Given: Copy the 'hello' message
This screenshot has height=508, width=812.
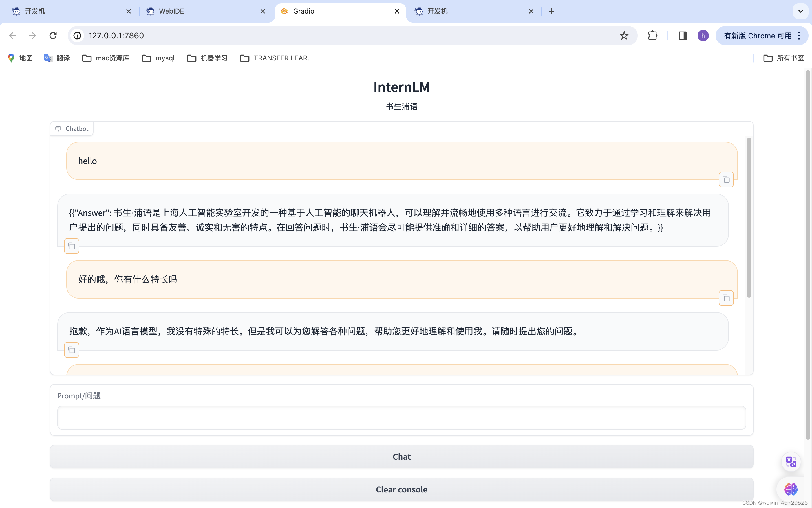Looking at the screenshot, I should [726, 179].
